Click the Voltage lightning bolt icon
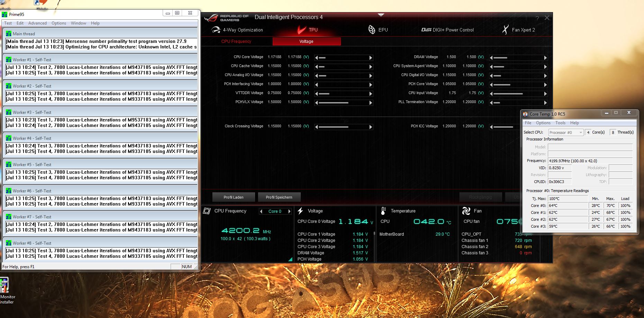 (x=300, y=211)
